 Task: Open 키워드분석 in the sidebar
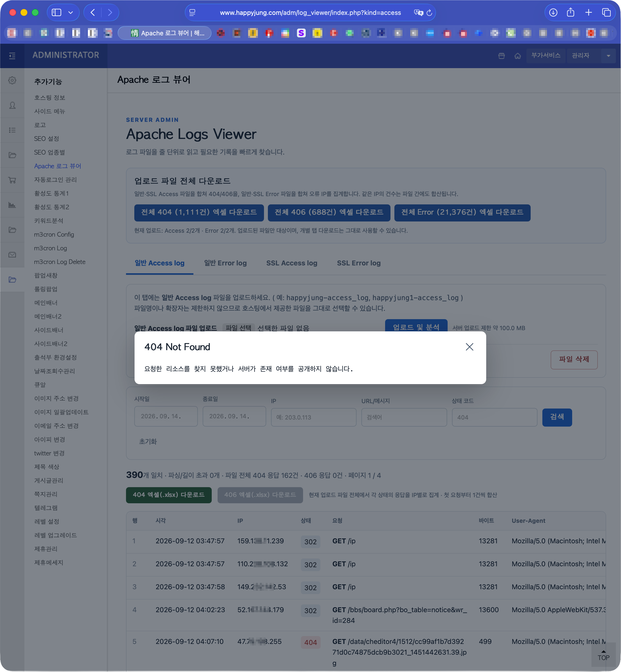49,221
